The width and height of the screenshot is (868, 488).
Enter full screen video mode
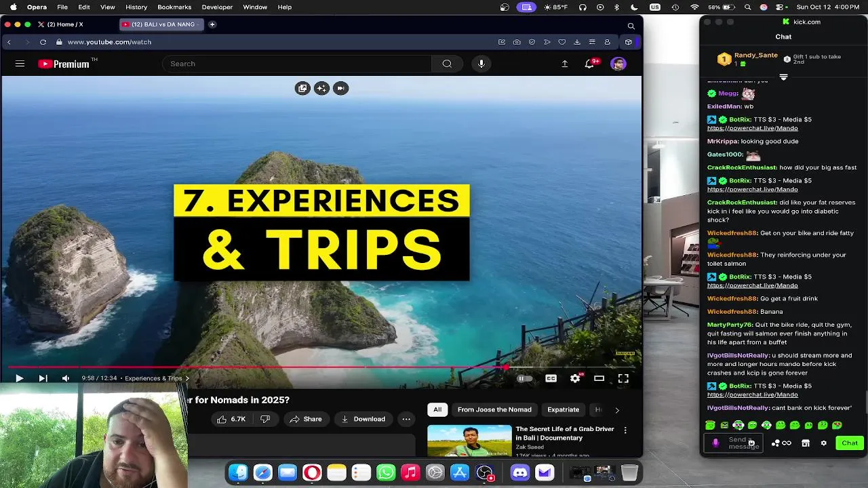(x=623, y=378)
